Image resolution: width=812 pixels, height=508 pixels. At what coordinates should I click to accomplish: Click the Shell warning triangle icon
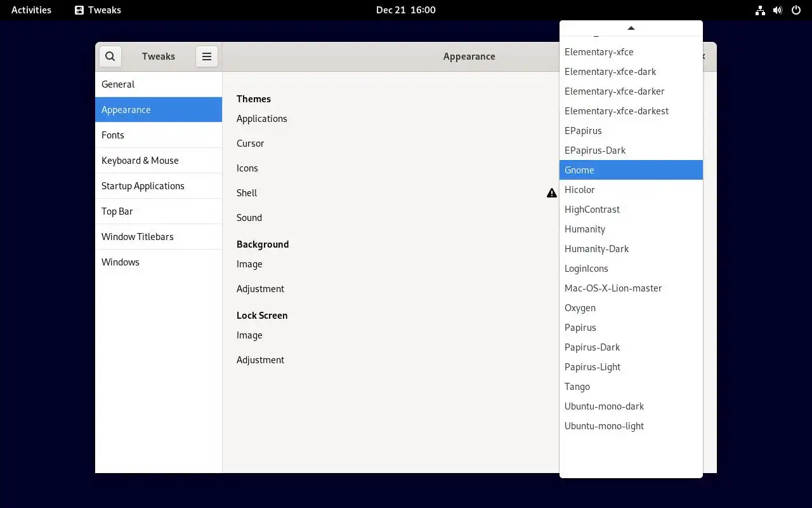552,192
